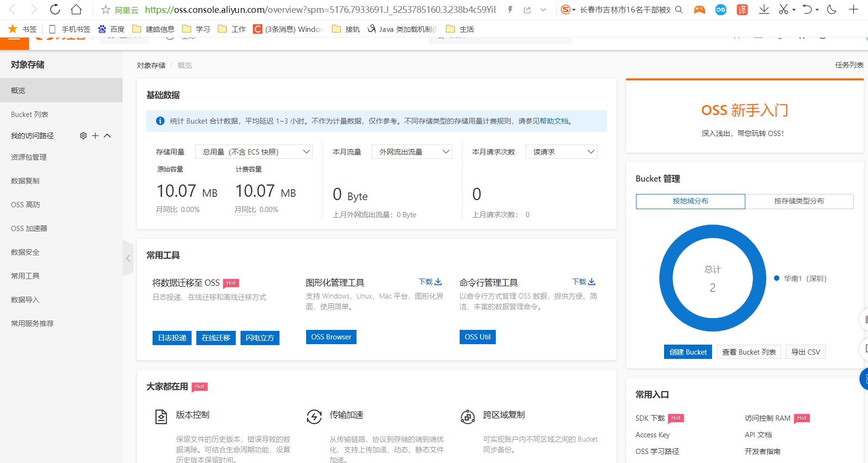Bookmark this page with the star icon
Viewport: 868px width, 463px height.
106,10
